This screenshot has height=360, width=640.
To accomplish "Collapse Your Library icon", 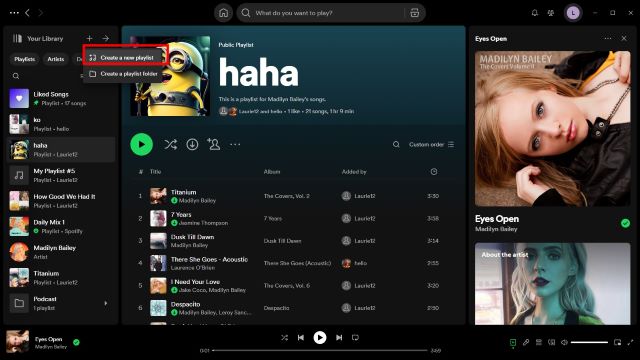I will pos(17,38).
